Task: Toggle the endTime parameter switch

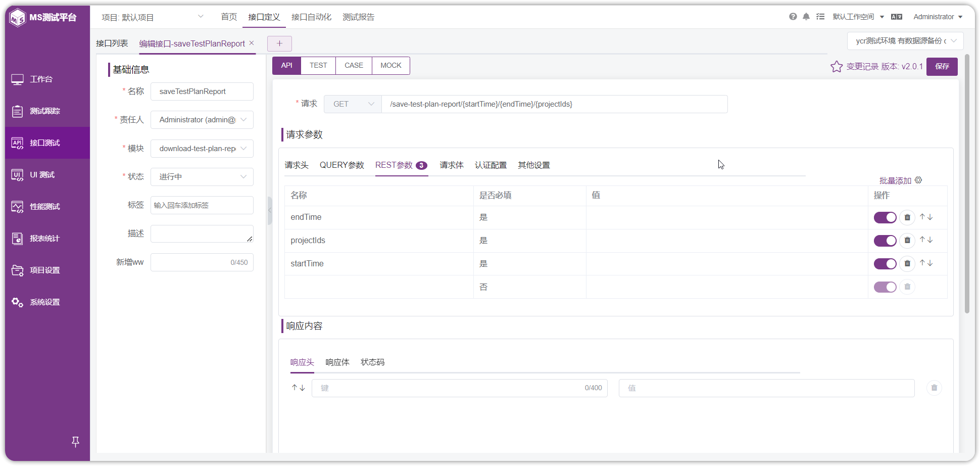Action: (885, 217)
